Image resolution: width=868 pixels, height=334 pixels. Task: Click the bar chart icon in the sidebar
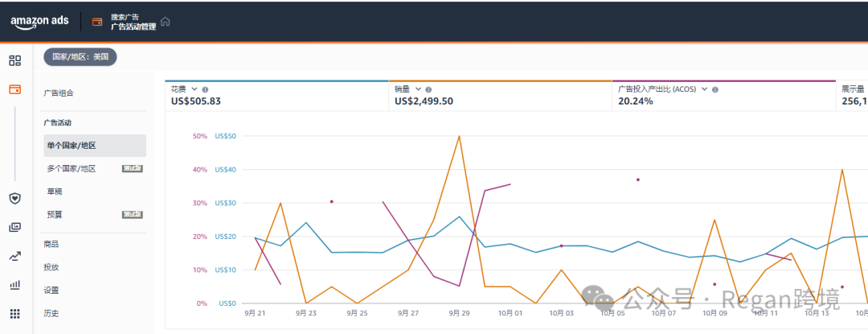click(x=14, y=285)
